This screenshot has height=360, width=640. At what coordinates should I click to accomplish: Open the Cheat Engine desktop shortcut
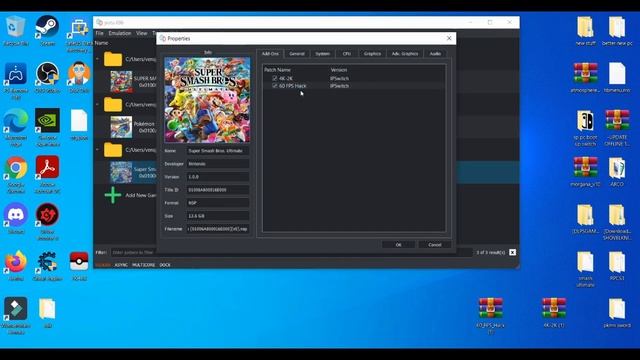(47, 266)
